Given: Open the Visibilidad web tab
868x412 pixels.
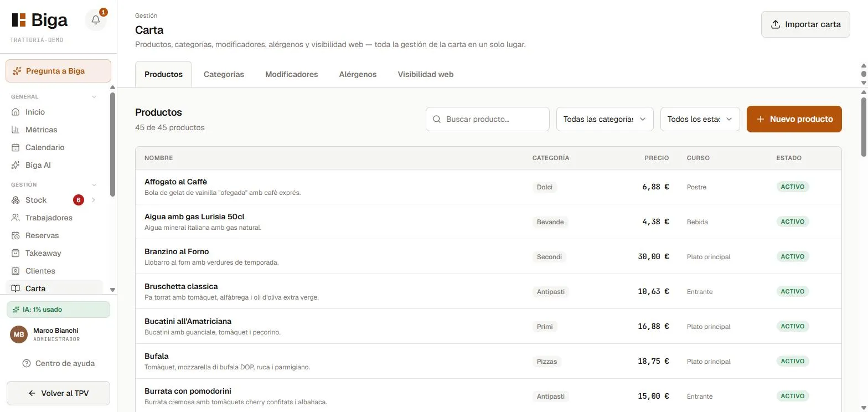Looking at the screenshot, I should tap(426, 74).
